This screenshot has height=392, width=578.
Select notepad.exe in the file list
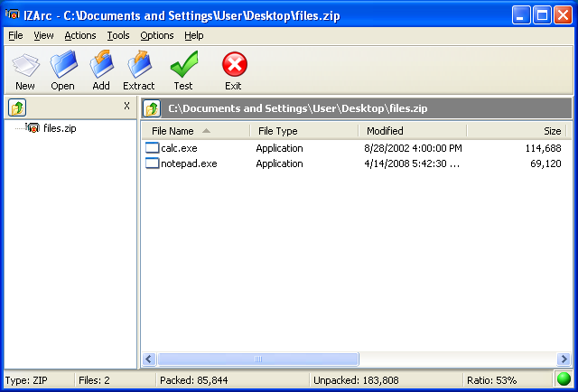[188, 163]
